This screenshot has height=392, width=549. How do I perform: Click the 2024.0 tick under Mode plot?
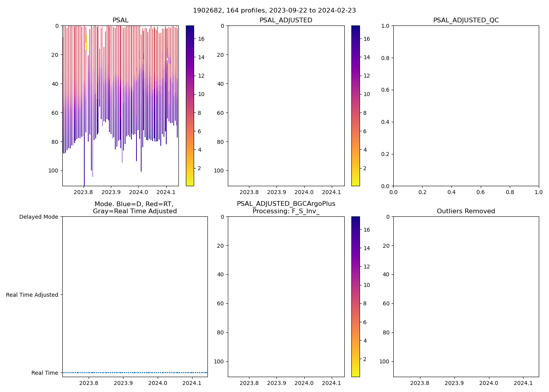158,383
